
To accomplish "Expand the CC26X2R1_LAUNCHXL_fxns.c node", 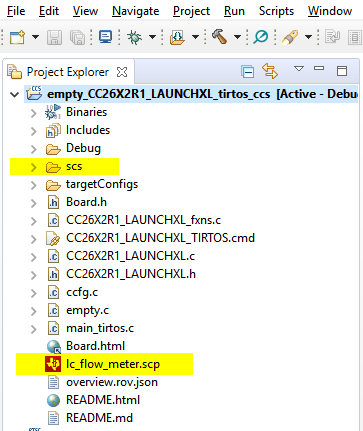I will click(x=33, y=221).
